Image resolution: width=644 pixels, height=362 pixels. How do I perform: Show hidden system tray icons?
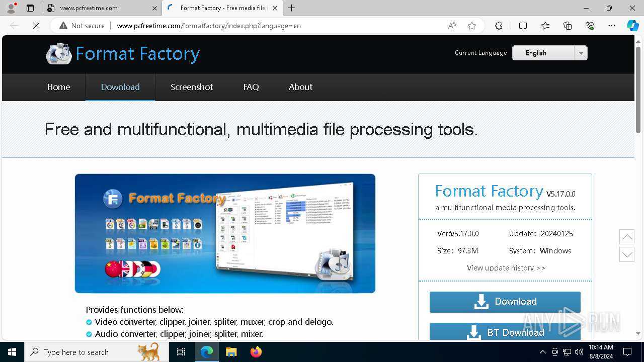click(542, 352)
